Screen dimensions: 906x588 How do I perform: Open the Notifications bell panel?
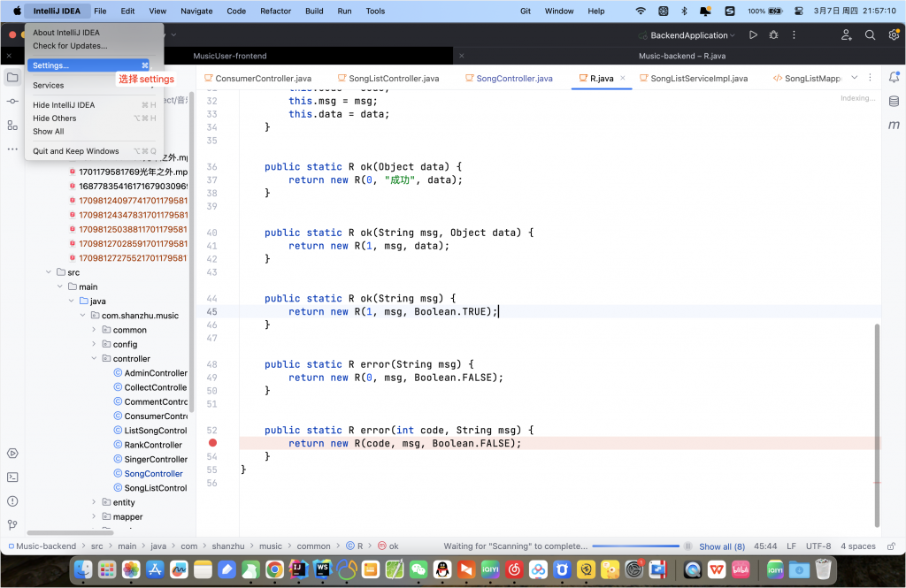(x=894, y=77)
